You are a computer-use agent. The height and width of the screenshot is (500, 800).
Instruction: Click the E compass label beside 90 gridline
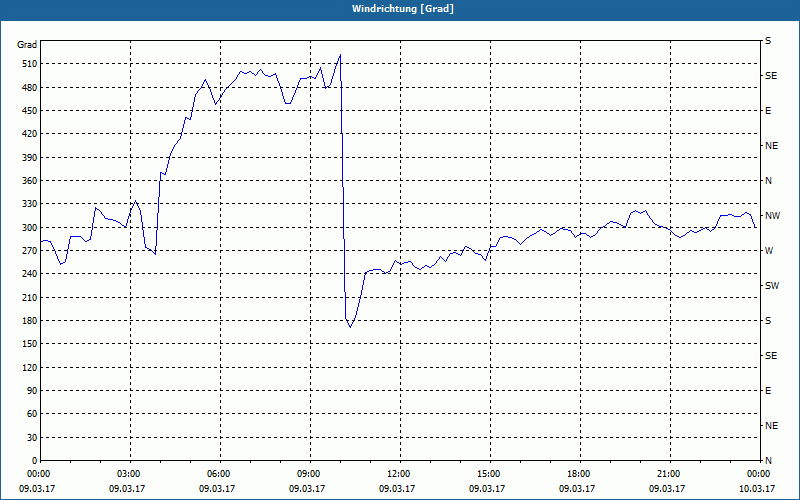tap(768, 391)
